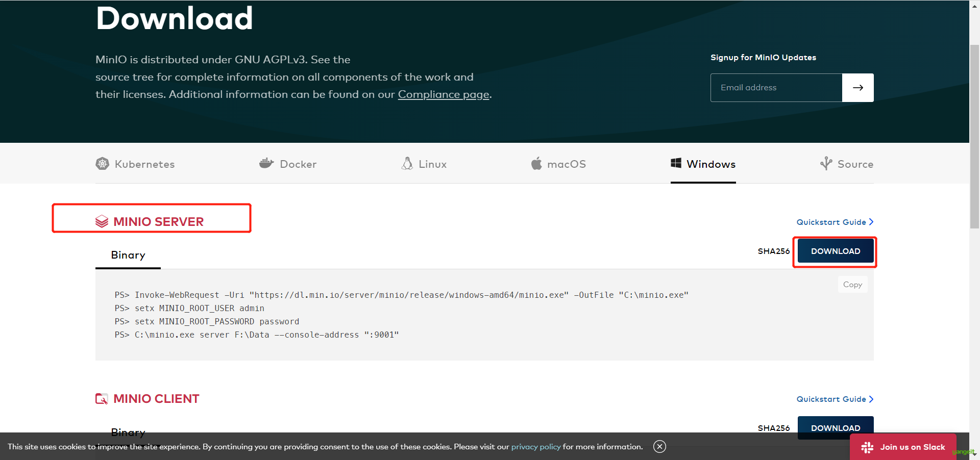
Task: Click the setx MINIO_ROOT_PASSWORD password line
Action: coord(207,321)
